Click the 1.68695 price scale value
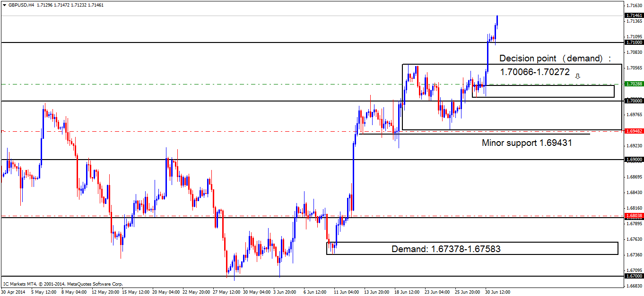 pos(634,177)
